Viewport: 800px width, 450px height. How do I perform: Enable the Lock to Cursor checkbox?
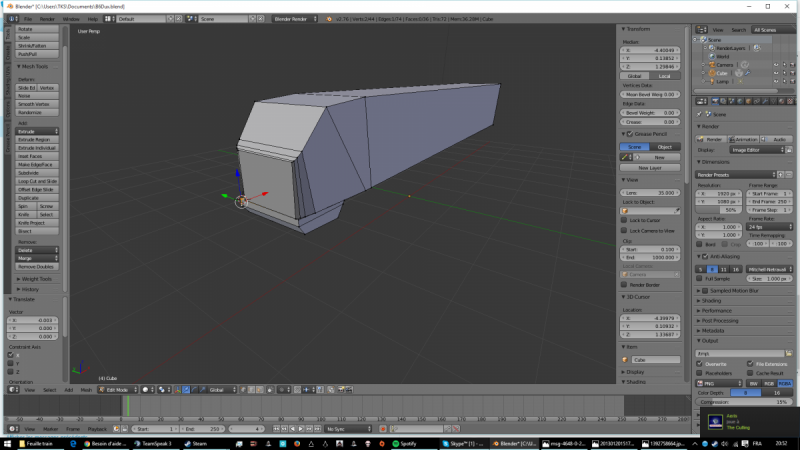pos(624,220)
